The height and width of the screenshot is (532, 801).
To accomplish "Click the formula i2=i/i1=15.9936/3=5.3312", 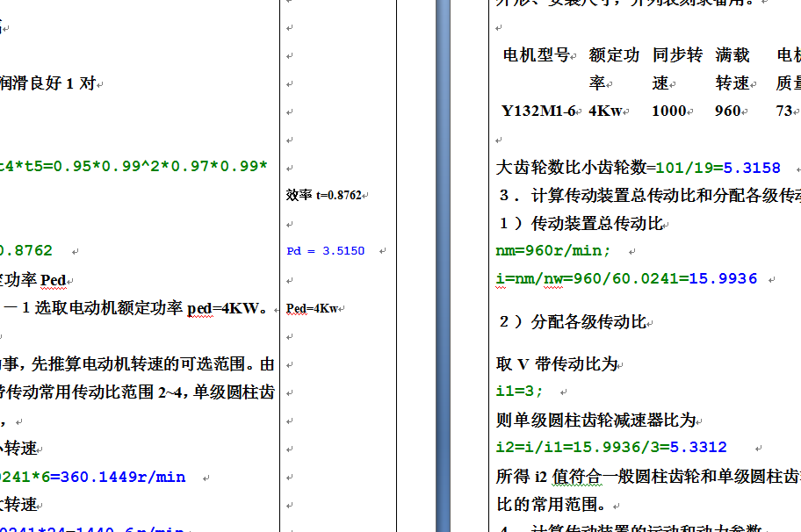I will [611, 447].
